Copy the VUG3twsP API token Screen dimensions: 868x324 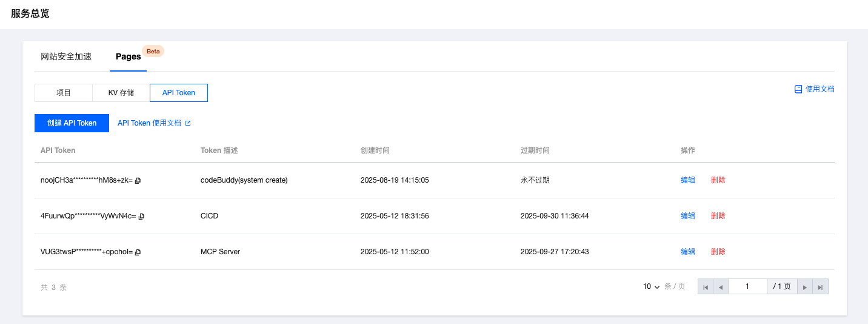coord(138,252)
